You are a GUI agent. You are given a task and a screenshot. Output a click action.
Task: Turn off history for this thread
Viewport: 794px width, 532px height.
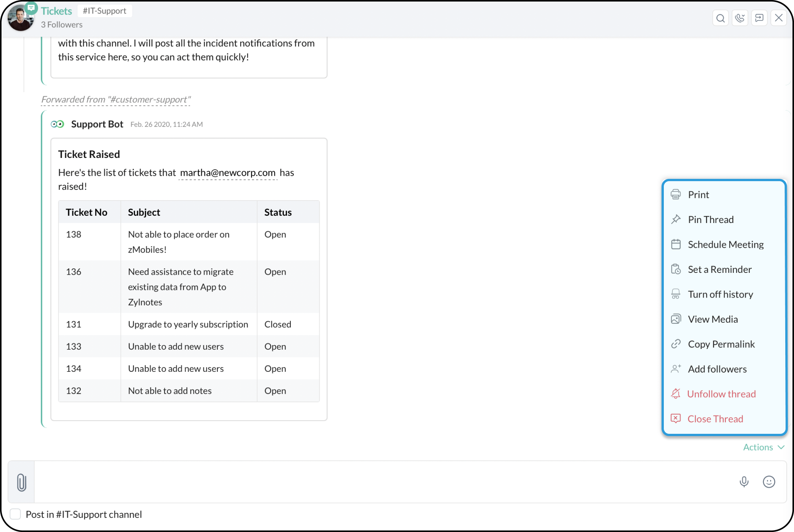tap(720, 294)
